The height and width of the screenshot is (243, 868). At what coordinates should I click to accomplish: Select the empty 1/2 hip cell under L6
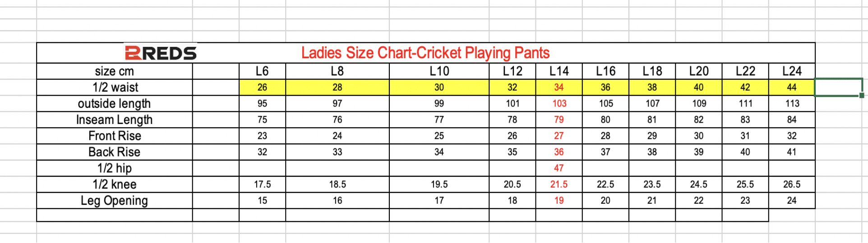pyautogui.click(x=262, y=168)
